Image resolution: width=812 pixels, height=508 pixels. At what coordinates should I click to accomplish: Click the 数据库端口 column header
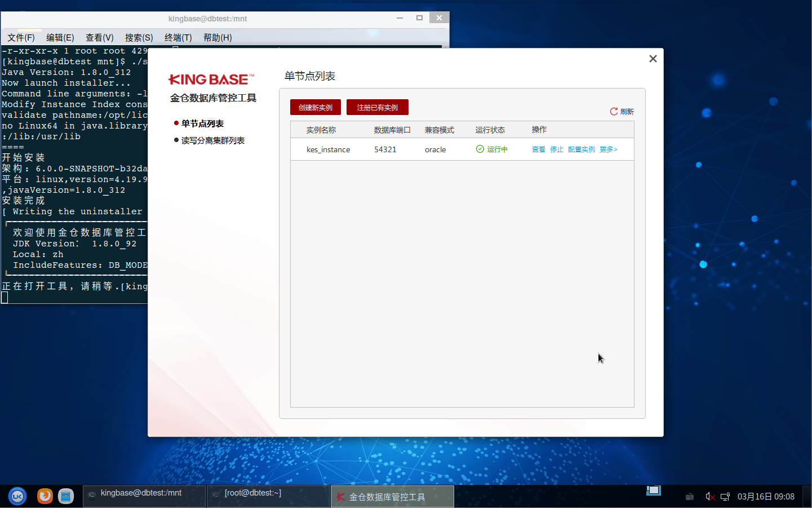pos(392,130)
